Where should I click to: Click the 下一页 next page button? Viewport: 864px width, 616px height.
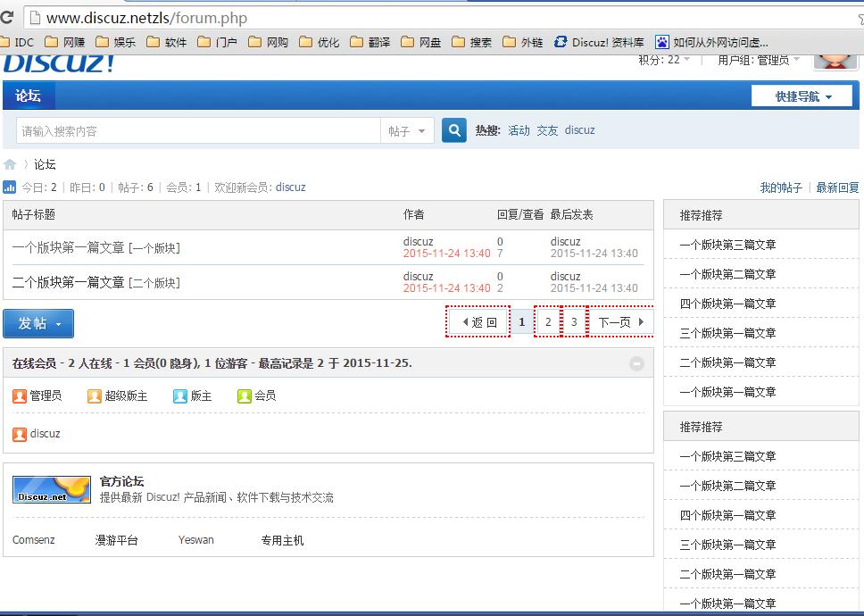(621, 321)
